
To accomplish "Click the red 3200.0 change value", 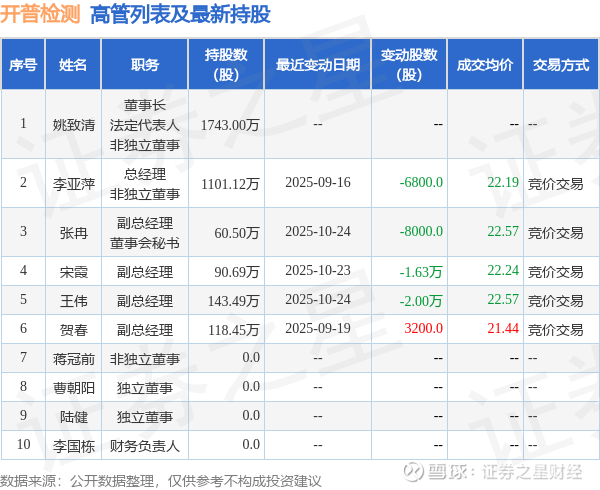I will (x=423, y=328).
